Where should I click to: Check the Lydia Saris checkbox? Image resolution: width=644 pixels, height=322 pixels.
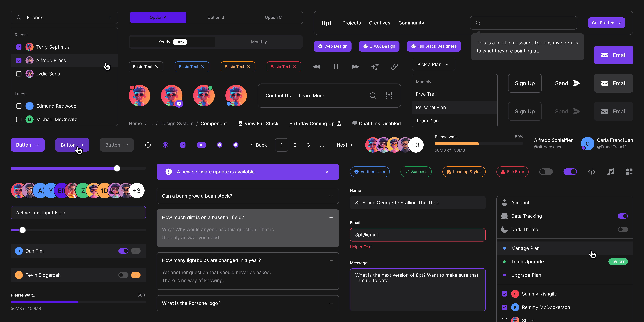[19, 74]
